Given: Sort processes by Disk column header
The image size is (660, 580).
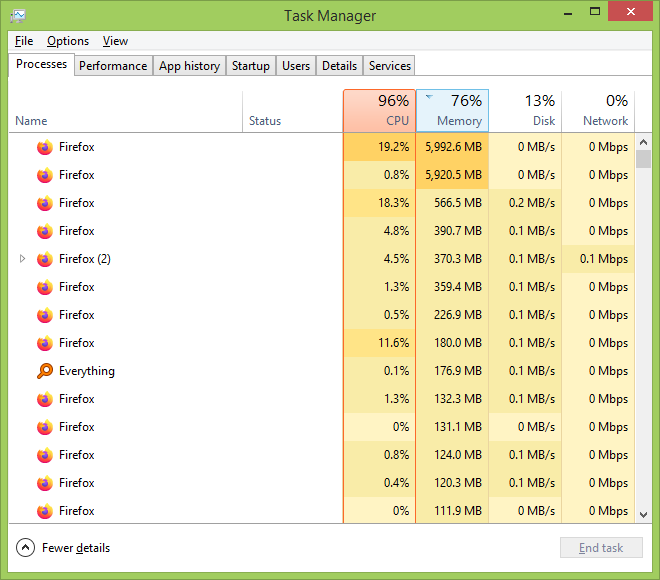Looking at the screenshot, I should coord(525,111).
